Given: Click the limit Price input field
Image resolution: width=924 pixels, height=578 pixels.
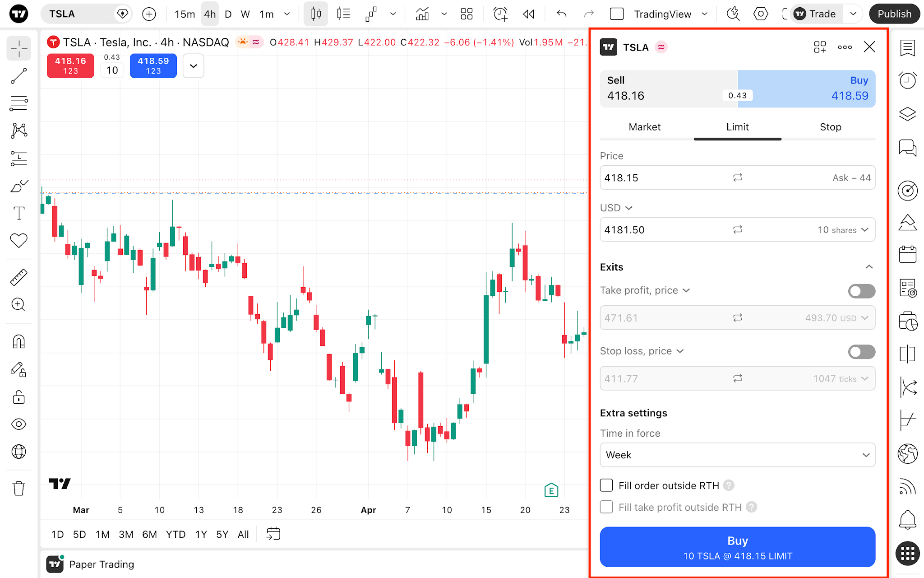Looking at the screenshot, I should (737, 177).
